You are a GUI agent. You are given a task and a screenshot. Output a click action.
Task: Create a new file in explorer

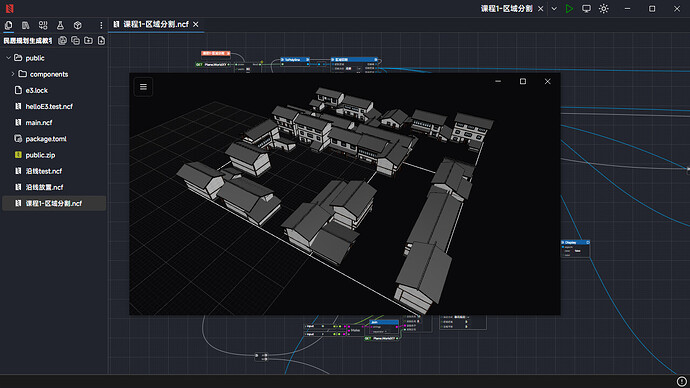tap(101, 40)
